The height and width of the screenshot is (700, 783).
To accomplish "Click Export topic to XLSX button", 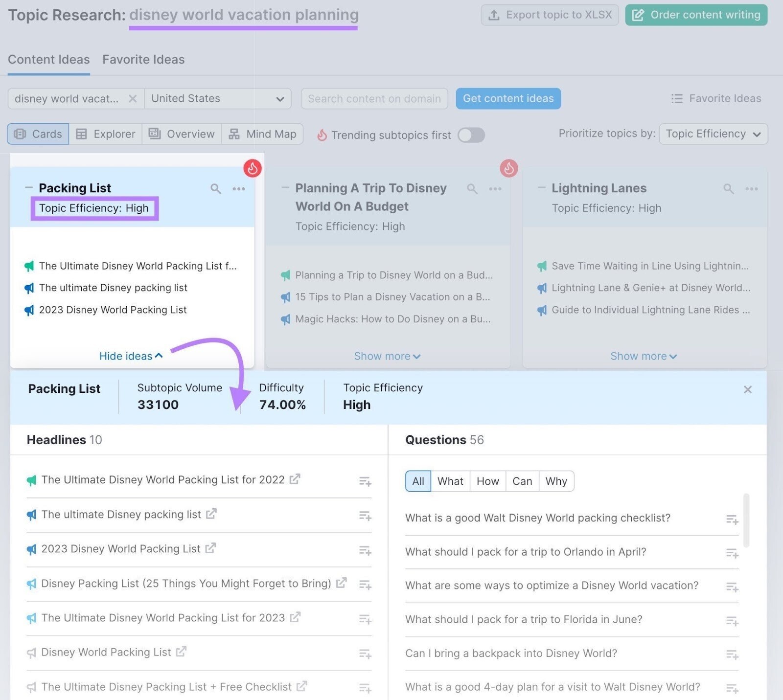I will click(x=550, y=15).
